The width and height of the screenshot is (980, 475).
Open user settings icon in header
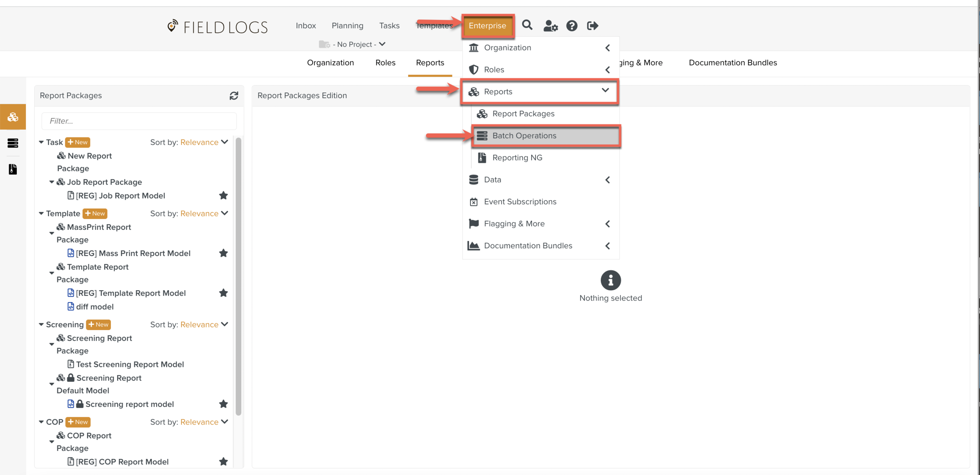click(x=550, y=26)
